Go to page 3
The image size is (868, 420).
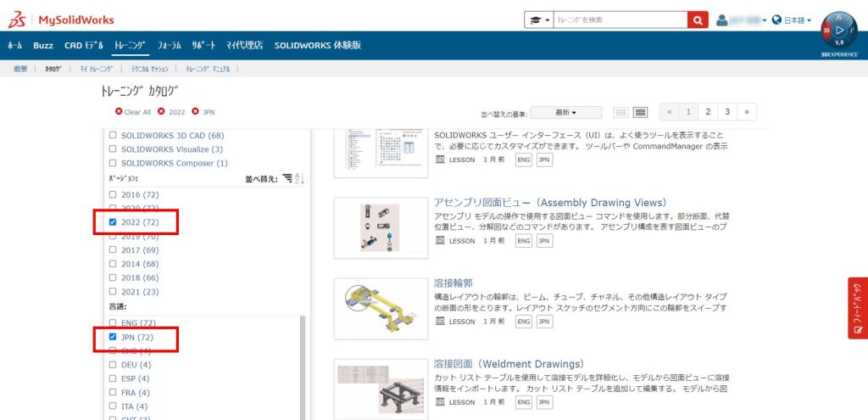(727, 112)
